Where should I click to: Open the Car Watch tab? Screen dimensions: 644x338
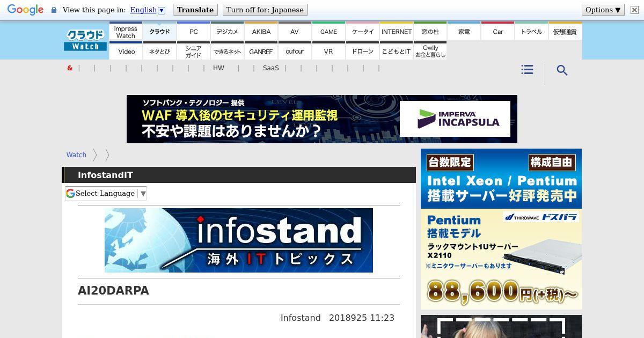tap(498, 32)
